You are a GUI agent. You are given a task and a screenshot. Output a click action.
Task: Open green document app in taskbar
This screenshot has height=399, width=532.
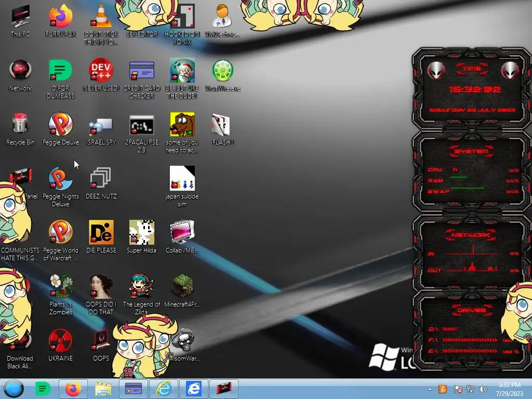click(x=43, y=389)
